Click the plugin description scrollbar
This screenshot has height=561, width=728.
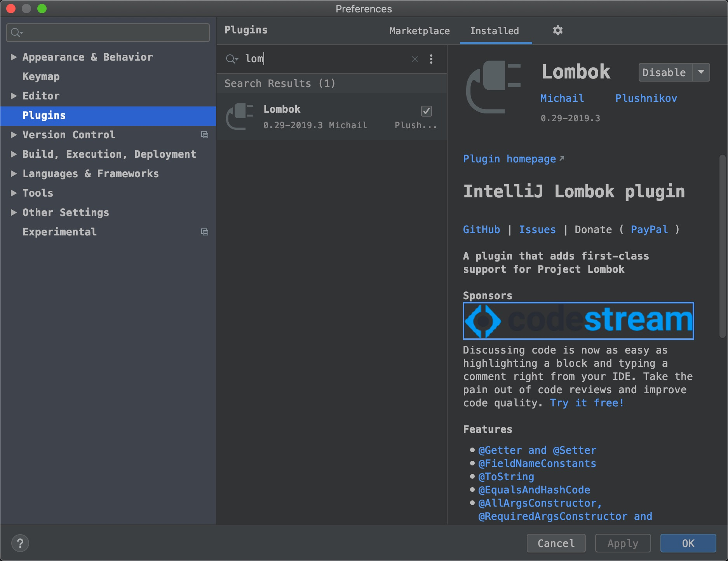pyautogui.click(x=723, y=246)
